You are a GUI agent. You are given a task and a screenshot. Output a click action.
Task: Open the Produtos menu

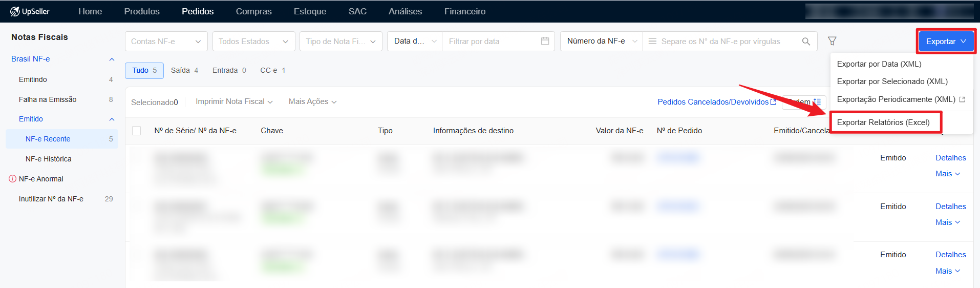(142, 11)
